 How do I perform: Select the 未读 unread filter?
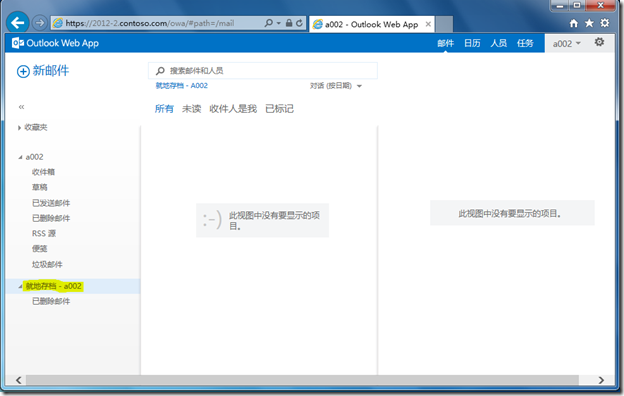[x=191, y=109]
